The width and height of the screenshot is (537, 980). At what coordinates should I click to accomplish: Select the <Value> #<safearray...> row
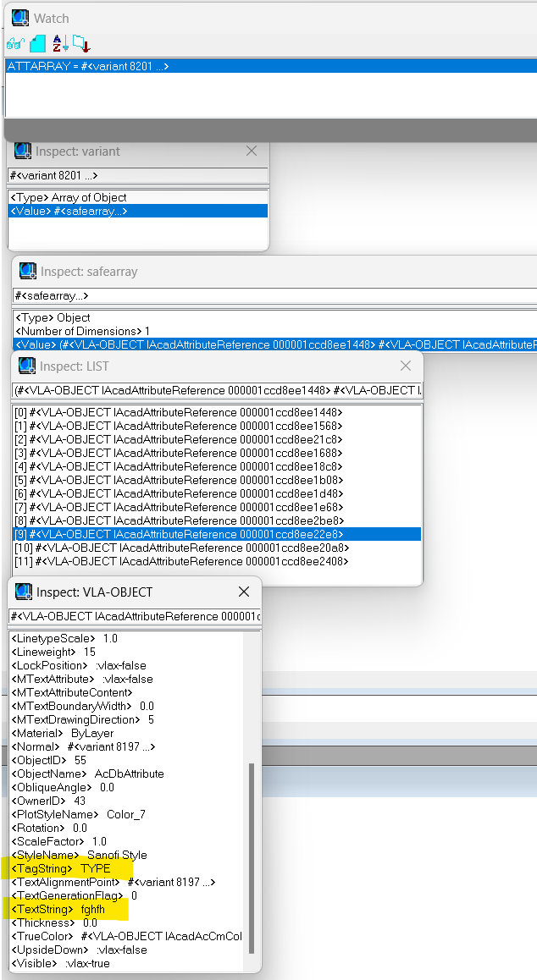pyautogui.click(x=138, y=212)
